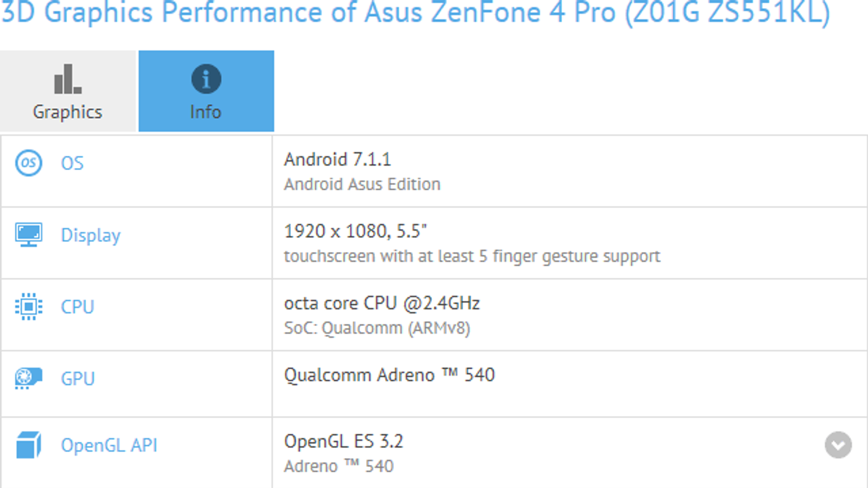The height and width of the screenshot is (488, 868).
Task: Click the 1920 x 1080 display value
Action: 355,232
